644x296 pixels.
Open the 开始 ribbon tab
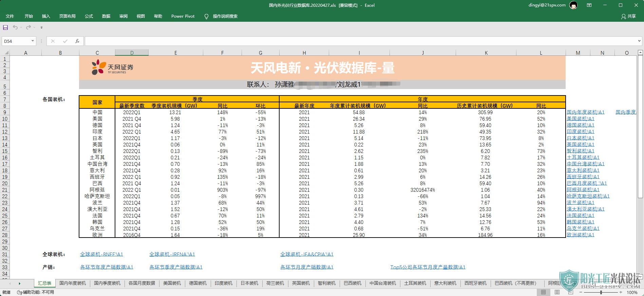29,16
